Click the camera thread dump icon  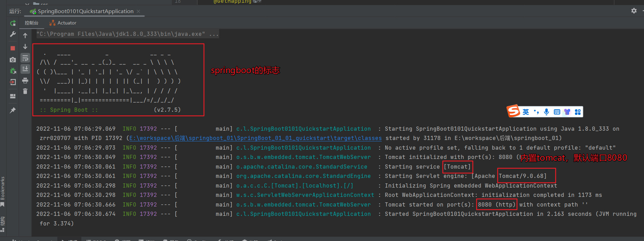click(x=13, y=60)
